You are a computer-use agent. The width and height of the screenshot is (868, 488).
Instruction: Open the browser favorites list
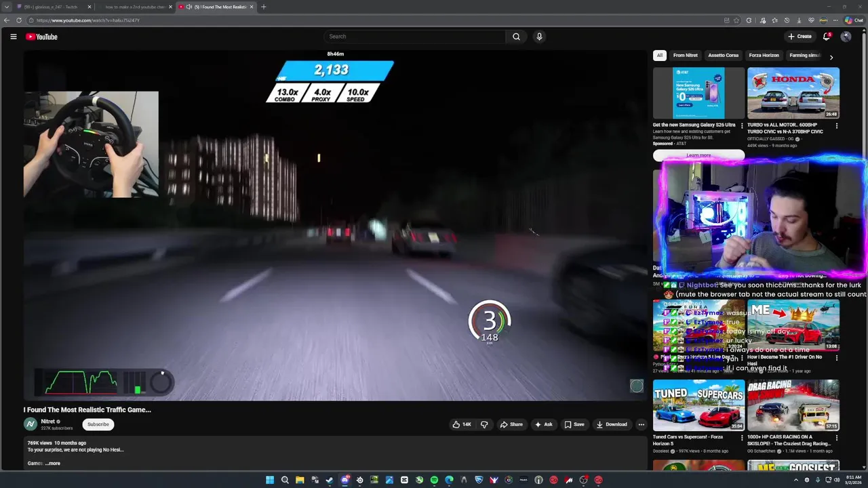[x=774, y=20]
